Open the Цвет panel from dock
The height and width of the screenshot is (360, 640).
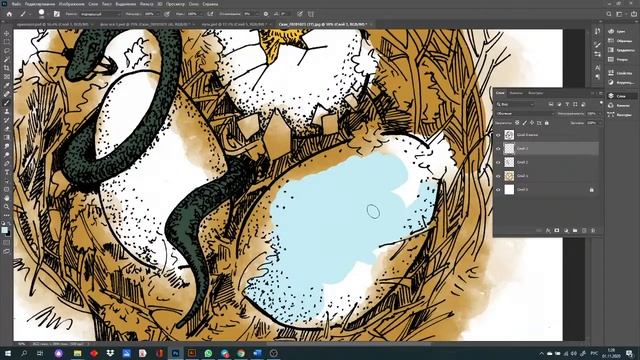[x=616, y=31]
